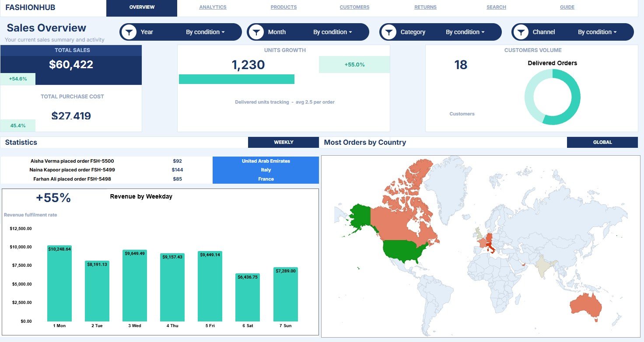644x342 pixels.
Task: Click the Tuesday revenue bar
Action: pos(97,291)
